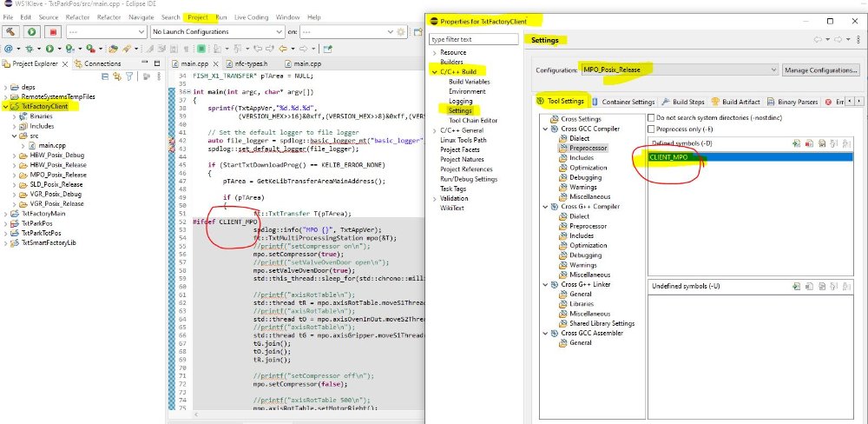Delete the selected defined symbol icon
Viewport: 868px width, 424px height.
tap(809, 143)
